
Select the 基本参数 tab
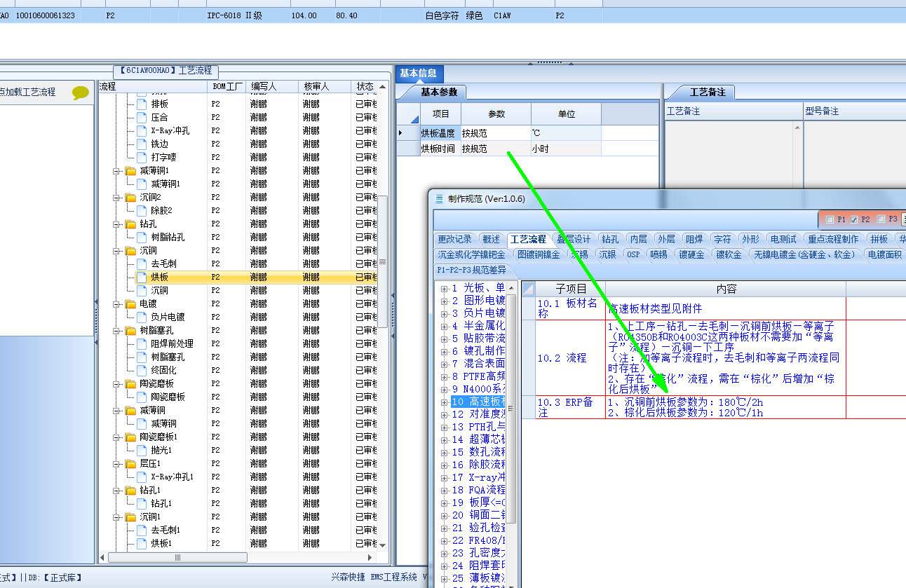coord(439,92)
